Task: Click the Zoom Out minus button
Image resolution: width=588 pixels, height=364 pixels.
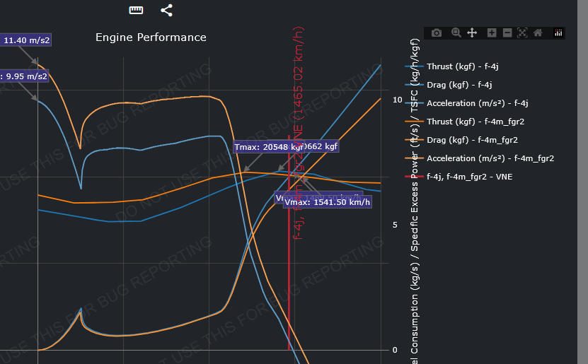Action: pos(507,33)
